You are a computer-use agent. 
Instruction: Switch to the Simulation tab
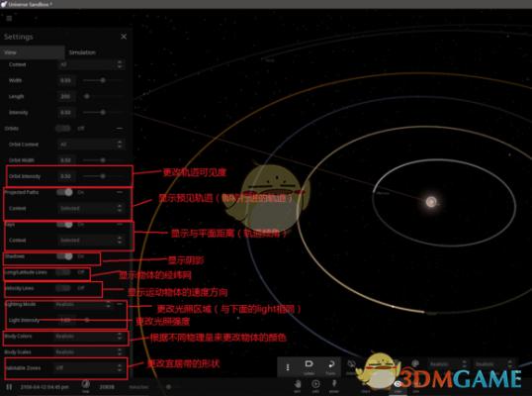coord(82,52)
